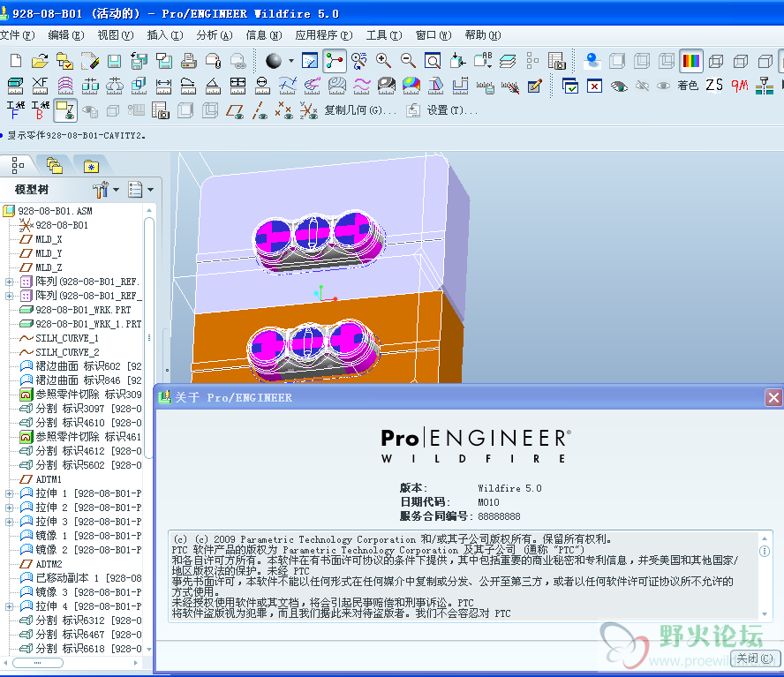Open the dropdown arrow beside the shaded sphere
This screenshot has width=784, height=677.
(291, 61)
